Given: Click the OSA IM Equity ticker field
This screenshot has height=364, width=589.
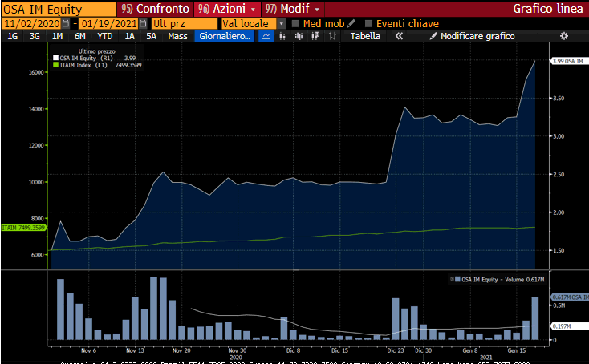Looking at the screenshot, I should pos(58,9).
